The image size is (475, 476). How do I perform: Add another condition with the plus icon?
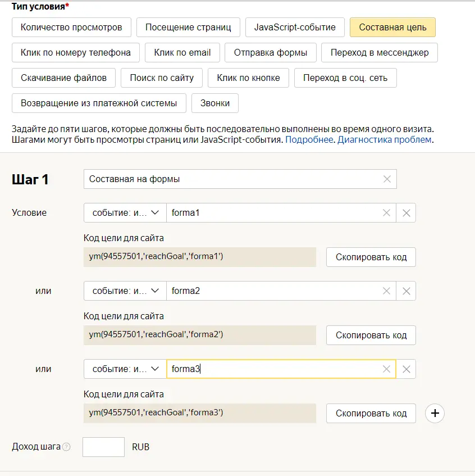[x=435, y=413]
